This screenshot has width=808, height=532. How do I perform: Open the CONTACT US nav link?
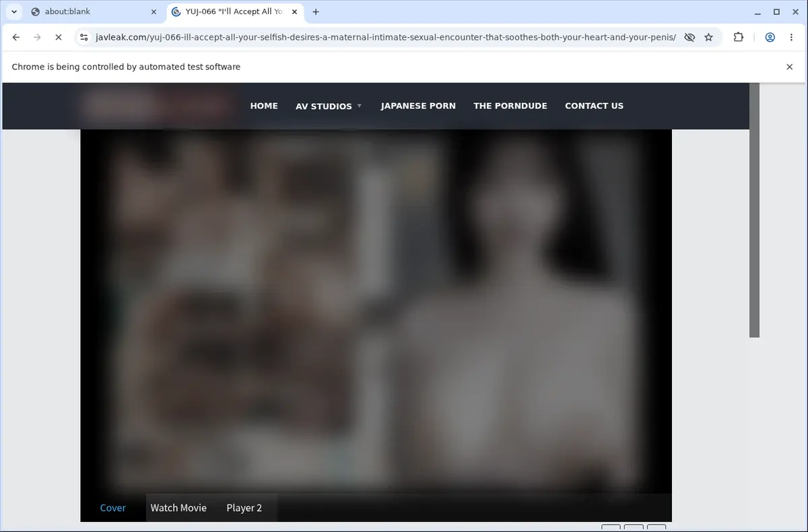(x=594, y=106)
